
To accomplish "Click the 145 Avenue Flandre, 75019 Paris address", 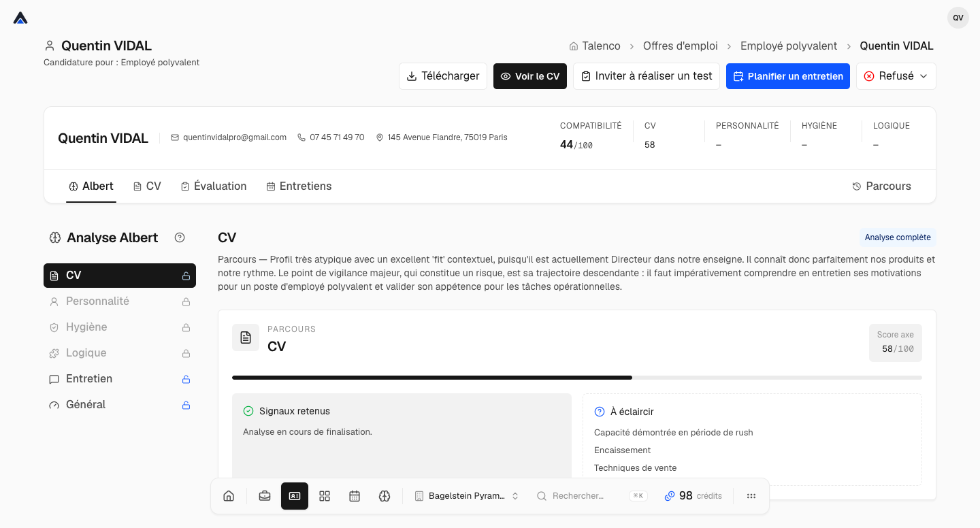I will (448, 137).
